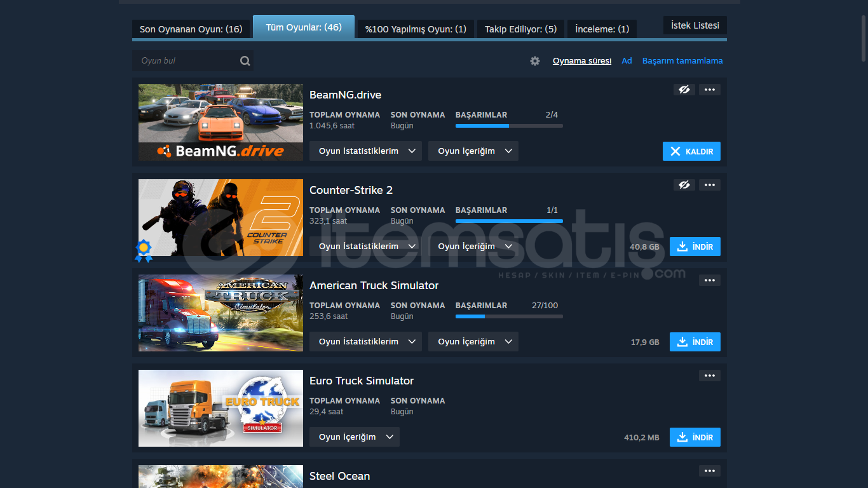
Task: Click the 17,9 GB size text
Action: coord(645,342)
